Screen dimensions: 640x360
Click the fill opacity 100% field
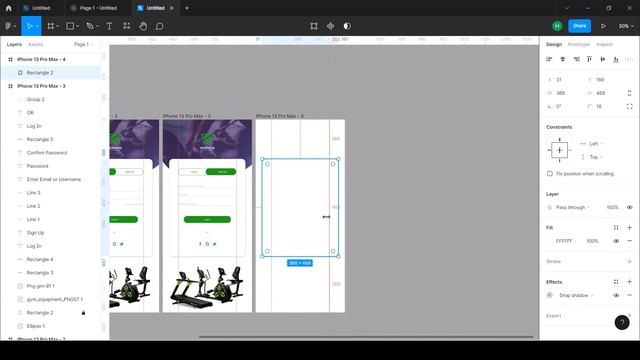592,241
